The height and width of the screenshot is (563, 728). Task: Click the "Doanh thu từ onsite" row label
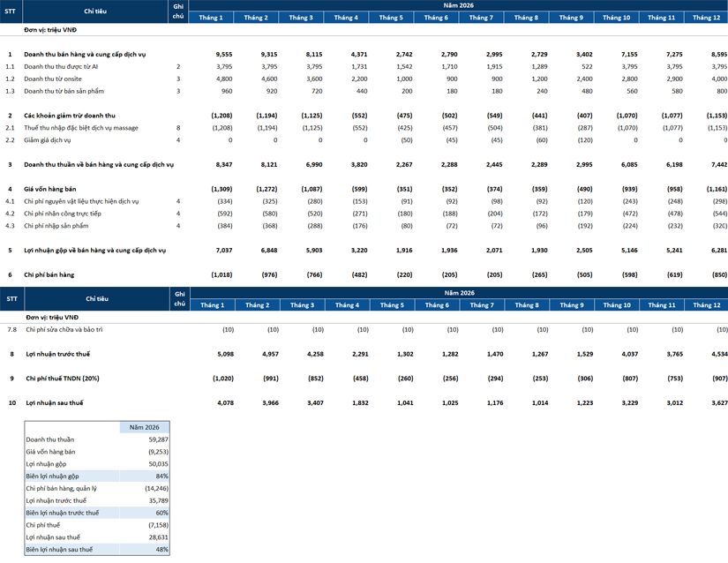(x=52, y=79)
